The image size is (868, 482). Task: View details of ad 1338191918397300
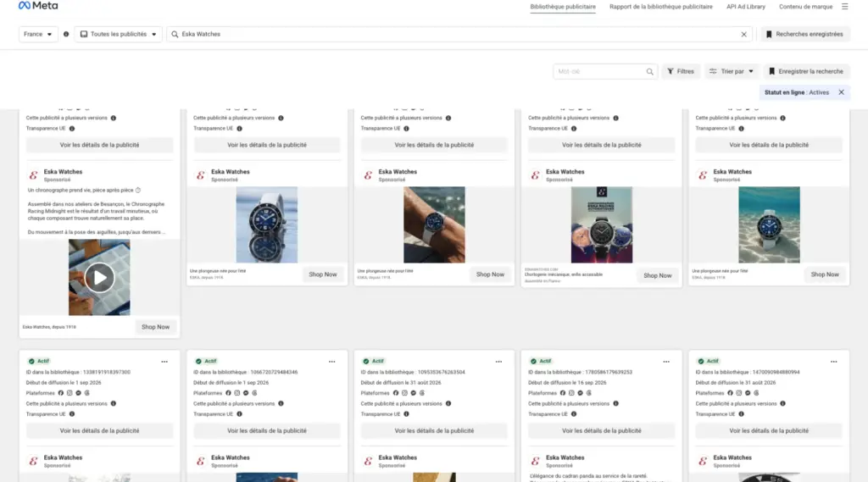click(x=100, y=430)
